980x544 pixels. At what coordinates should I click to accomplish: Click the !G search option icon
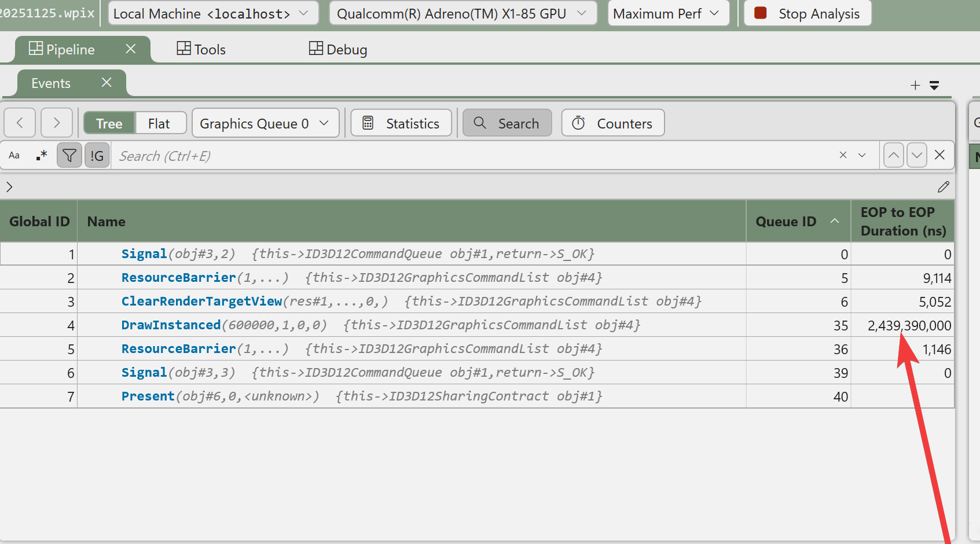[x=97, y=156]
